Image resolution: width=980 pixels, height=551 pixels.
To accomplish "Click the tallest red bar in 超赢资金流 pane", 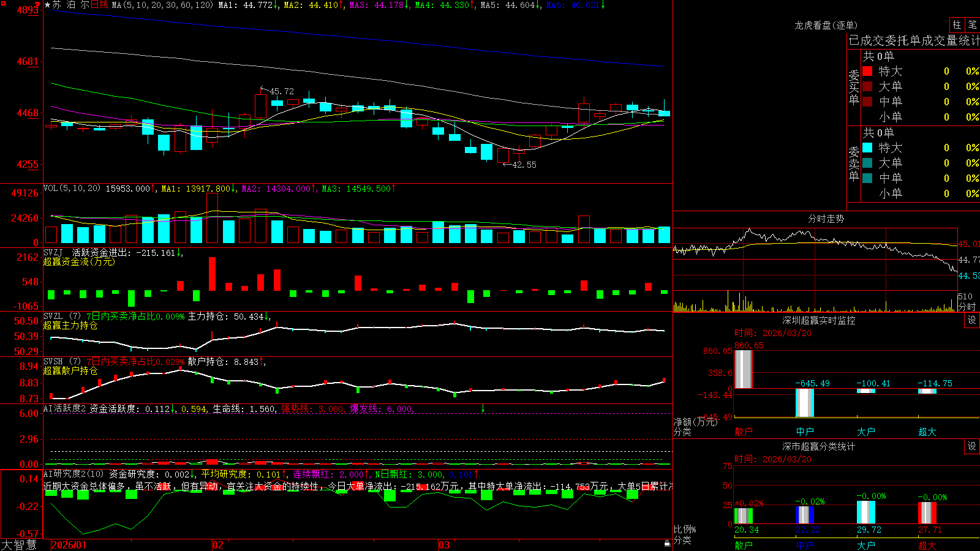I will point(212,274).
